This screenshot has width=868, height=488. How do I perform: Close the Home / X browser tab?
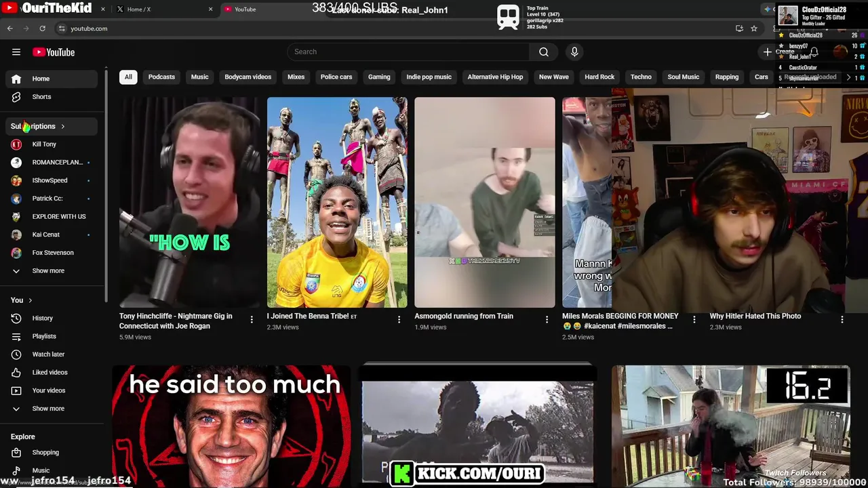coord(210,9)
